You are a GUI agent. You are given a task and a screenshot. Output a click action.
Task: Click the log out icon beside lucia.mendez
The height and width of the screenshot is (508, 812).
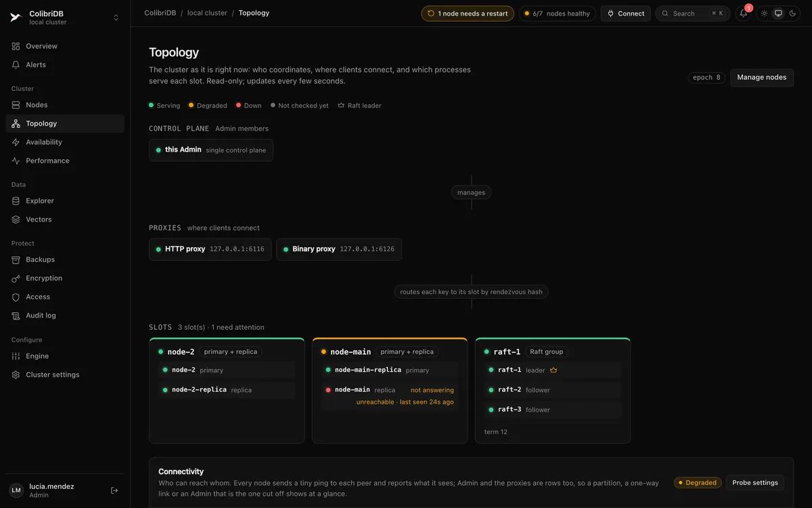pos(114,490)
